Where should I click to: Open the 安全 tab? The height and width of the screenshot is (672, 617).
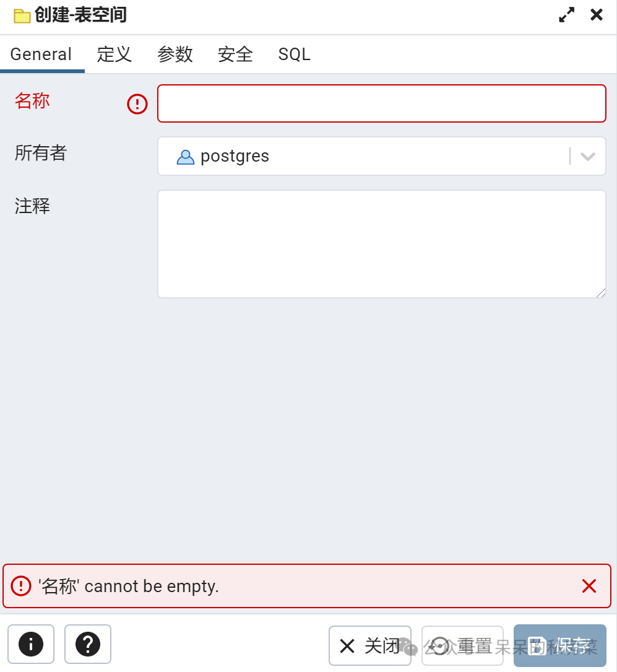tap(235, 55)
